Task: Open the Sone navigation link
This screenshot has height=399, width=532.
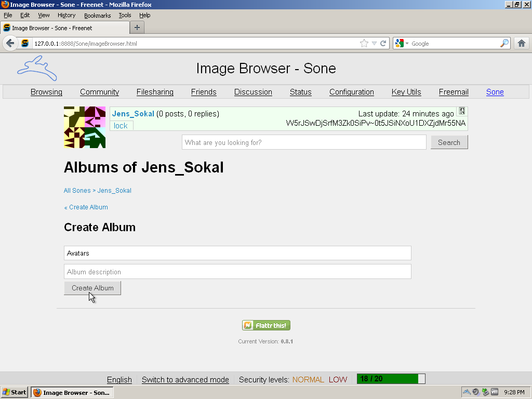Action: click(x=495, y=92)
